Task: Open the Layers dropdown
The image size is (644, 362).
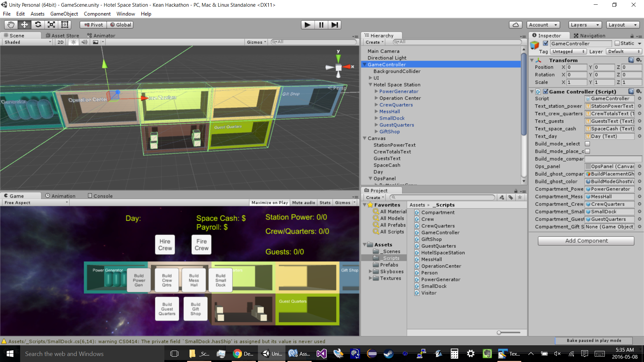Action: (585, 25)
